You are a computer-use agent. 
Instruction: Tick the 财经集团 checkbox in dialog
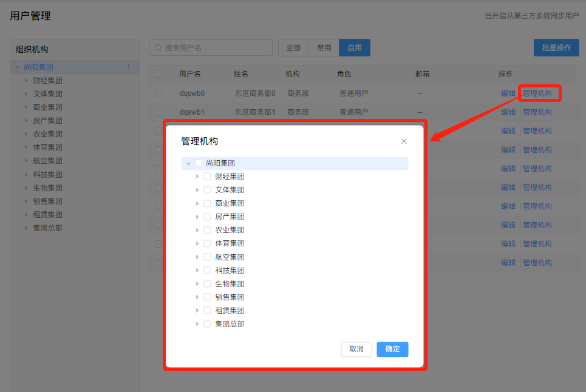(207, 177)
